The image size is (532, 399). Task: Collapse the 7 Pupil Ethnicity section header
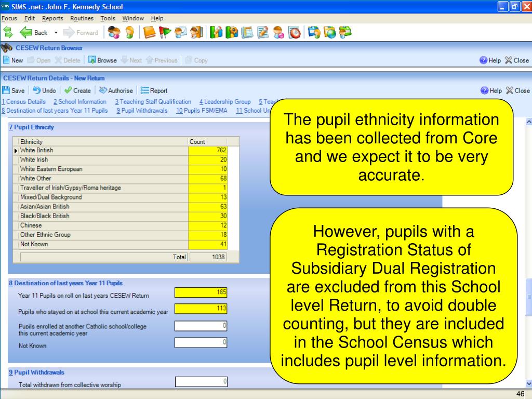(x=31, y=127)
